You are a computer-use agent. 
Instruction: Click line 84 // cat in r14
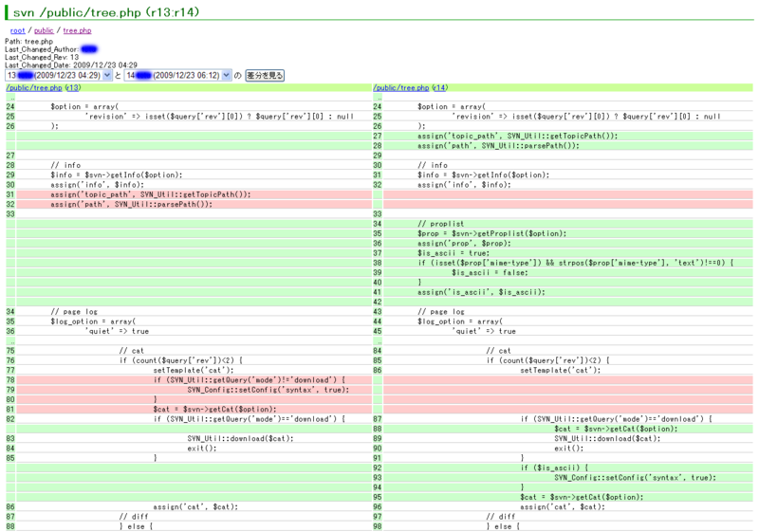point(499,351)
